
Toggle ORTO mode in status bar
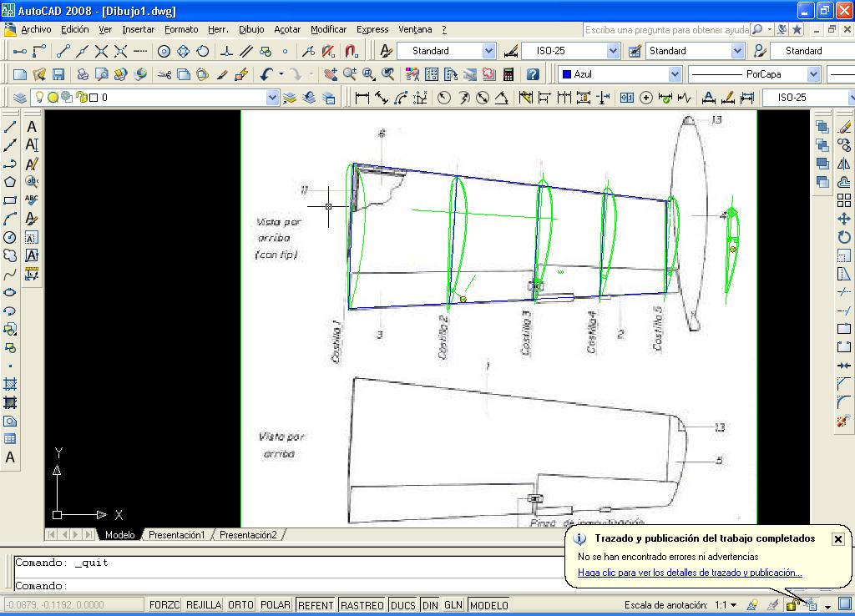click(x=240, y=605)
